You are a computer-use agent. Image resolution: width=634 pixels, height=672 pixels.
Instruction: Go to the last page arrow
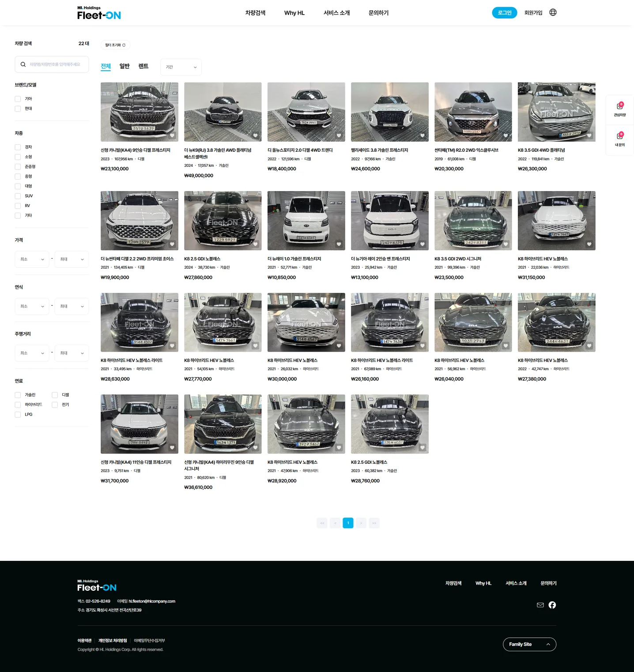tap(374, 523)
